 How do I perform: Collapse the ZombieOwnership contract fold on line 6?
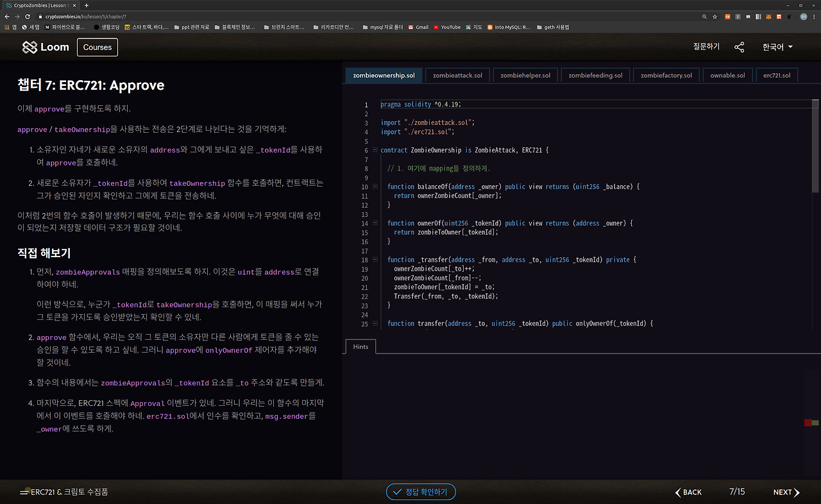375,150
